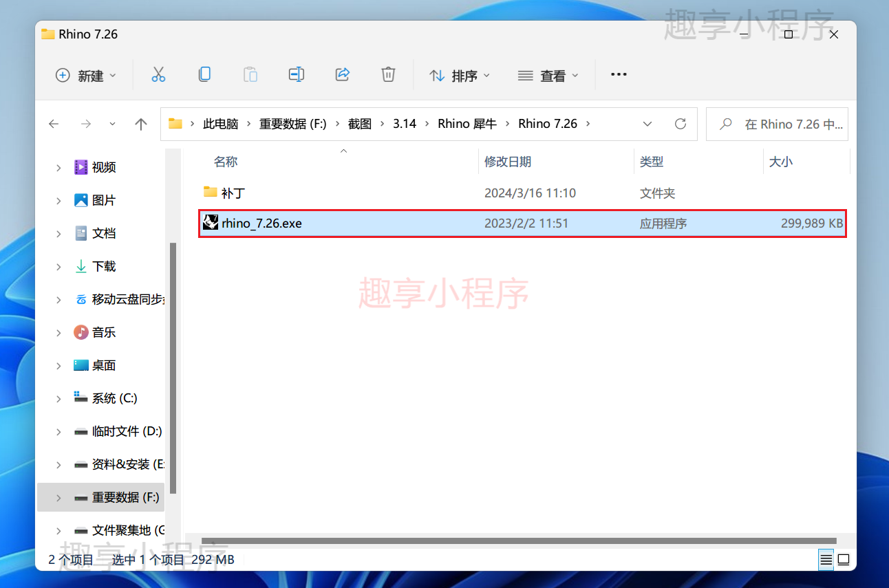Click the 应用程序 type cell
This screenshot has height=588, width=889.
click(x=663, y=224)
